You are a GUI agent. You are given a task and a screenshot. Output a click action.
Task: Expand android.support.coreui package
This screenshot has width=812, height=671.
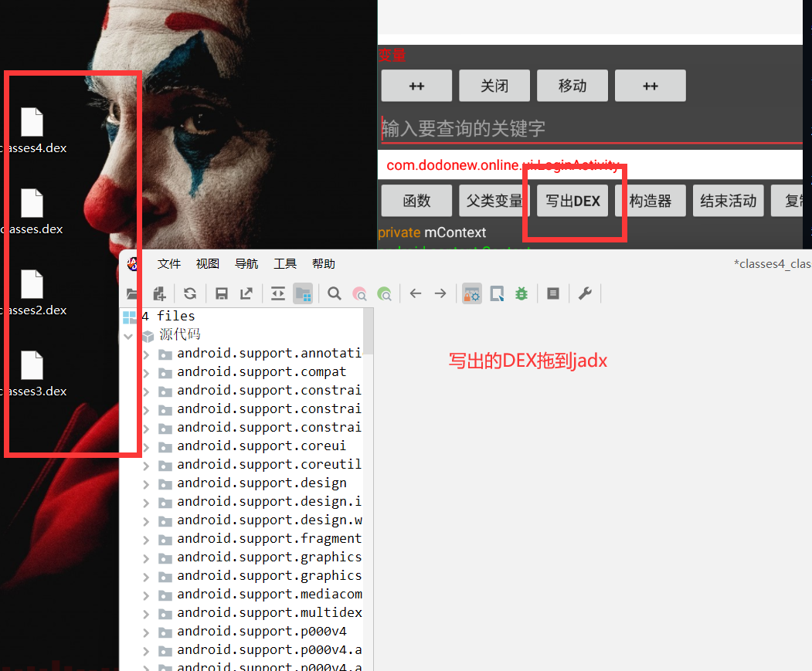tap(146, 447)
